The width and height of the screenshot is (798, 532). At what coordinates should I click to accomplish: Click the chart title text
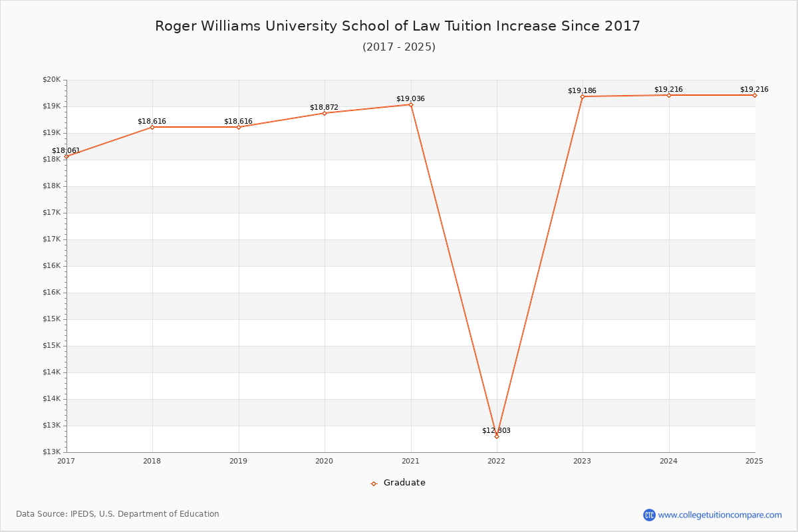click(398, 26)
